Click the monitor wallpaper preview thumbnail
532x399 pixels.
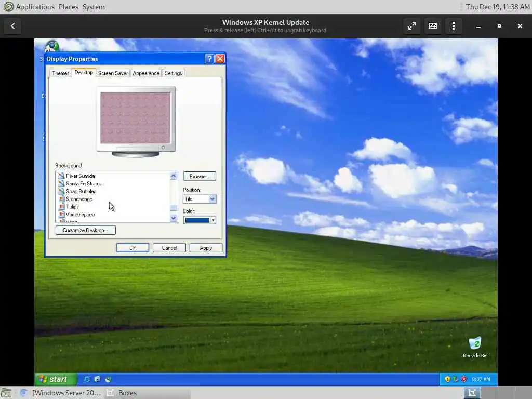(136, 118)
